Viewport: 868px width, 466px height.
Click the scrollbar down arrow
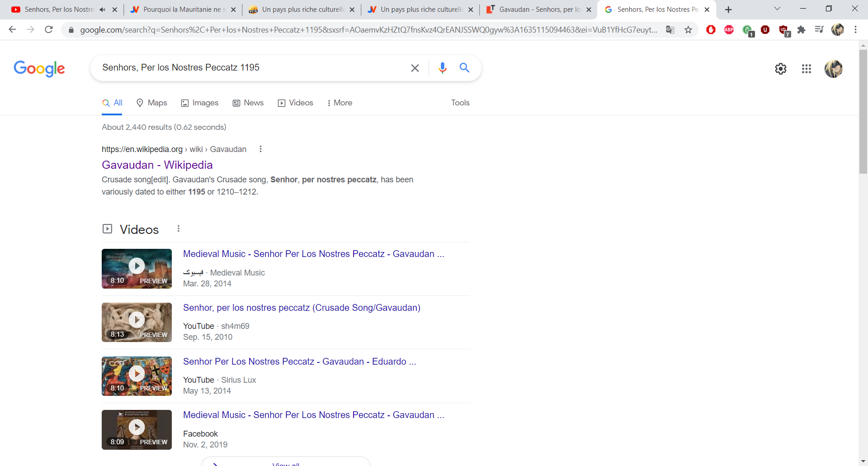coord(863,461)
